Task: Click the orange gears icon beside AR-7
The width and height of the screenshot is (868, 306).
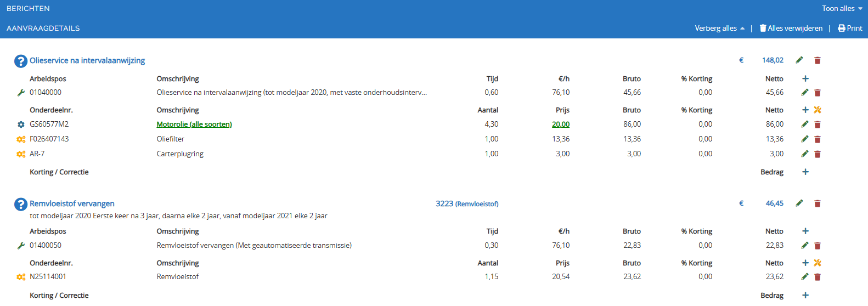Action: [x=21, y=154]
